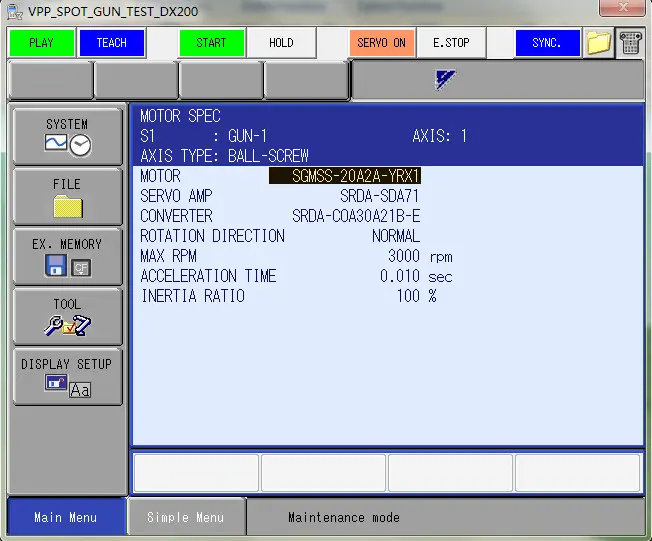Open the calculator keypad icon

point(630,44)
